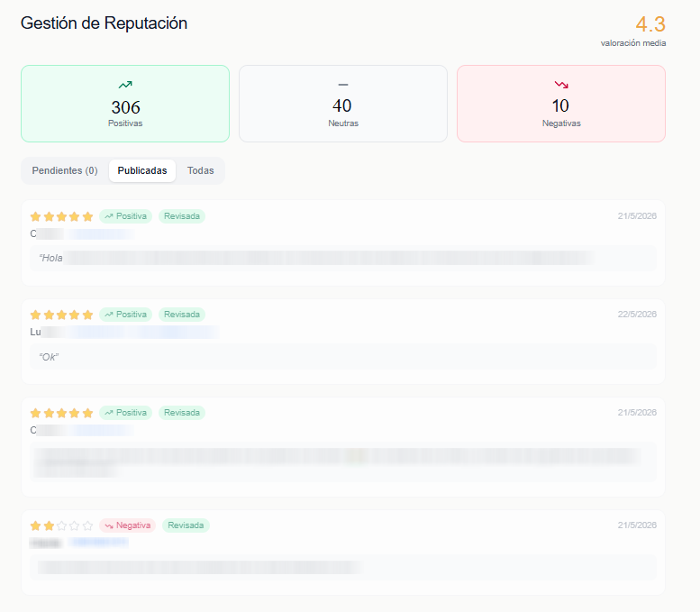Click the 21/5/2026 date of the Negativa review
The image size is (700, 612).
pyautogui.click(x=637, y=525)
